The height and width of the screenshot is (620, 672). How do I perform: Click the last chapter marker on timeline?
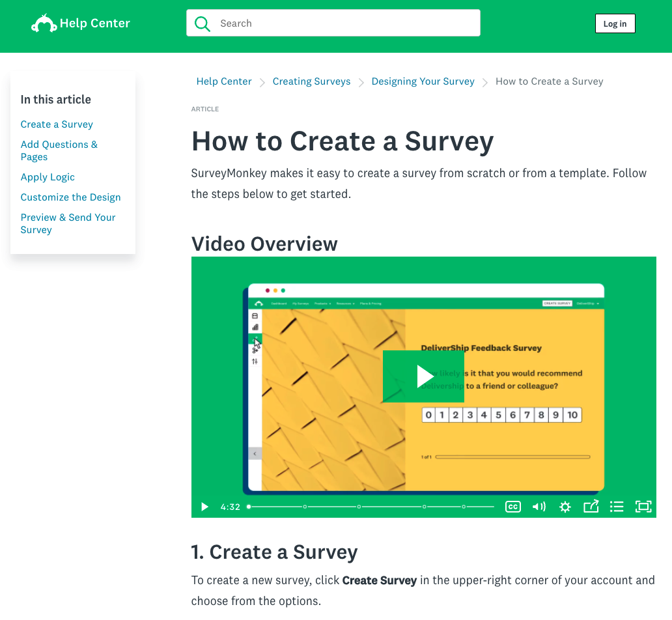coord(463,507)
